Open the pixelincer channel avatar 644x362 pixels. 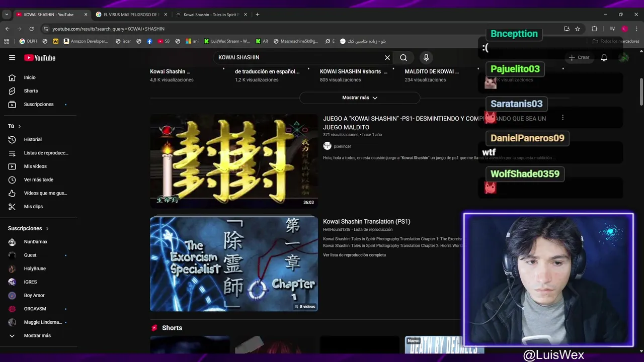(327, 146)
